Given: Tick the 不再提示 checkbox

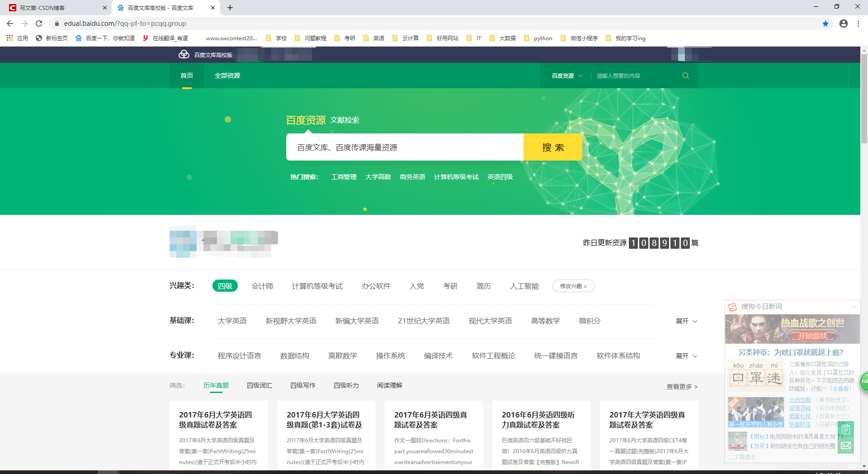Looking at the screenshot, I should pos(730,457).
